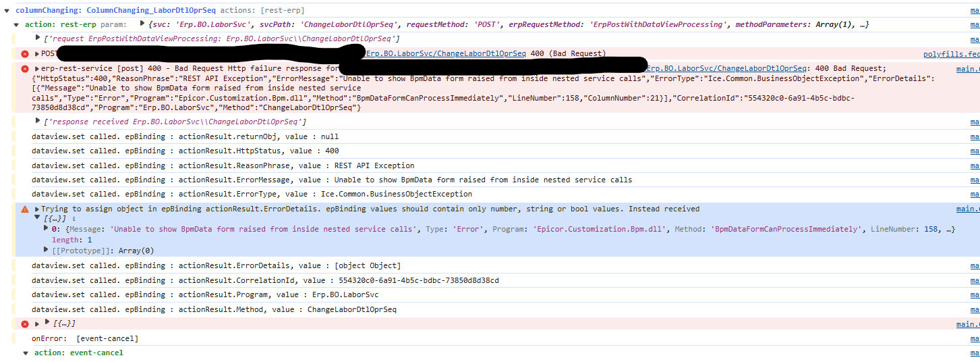Open main source link on epBinding warning row
Screen dimensions: 980x362
(968, 209)
